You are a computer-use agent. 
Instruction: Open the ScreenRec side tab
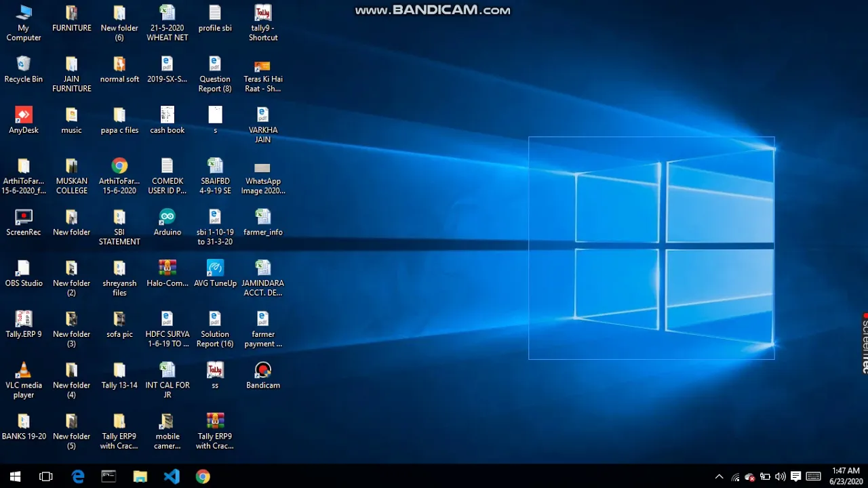[x=865, y=343]
